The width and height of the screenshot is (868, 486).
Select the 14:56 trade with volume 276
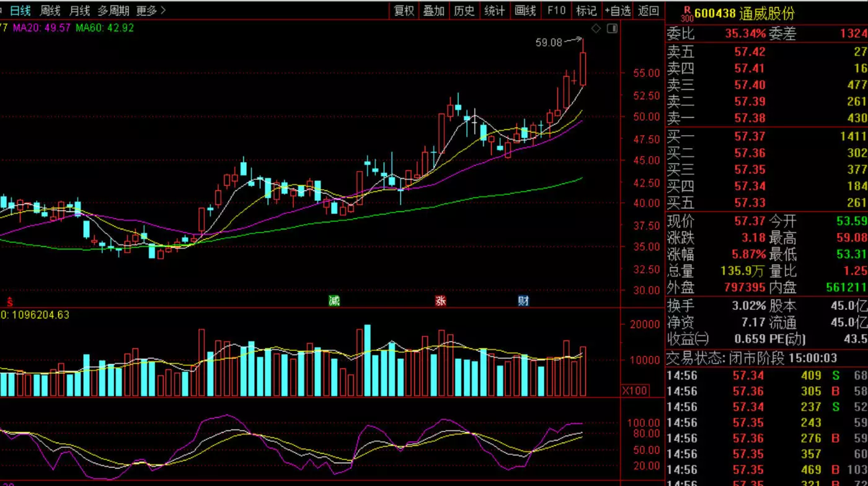766,438
